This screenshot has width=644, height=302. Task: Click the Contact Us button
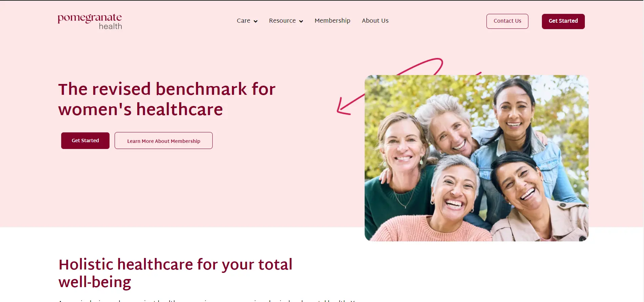(507, 21)
